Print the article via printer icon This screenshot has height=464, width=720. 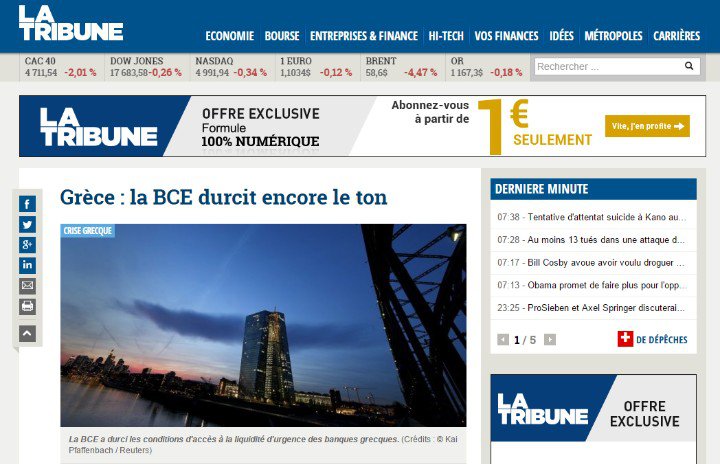(x=27, y=306)
